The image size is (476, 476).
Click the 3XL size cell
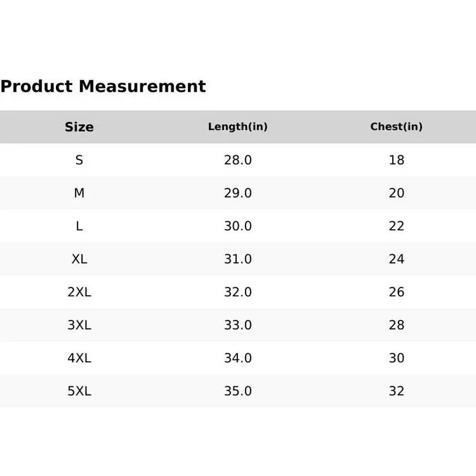pos(79,325)
